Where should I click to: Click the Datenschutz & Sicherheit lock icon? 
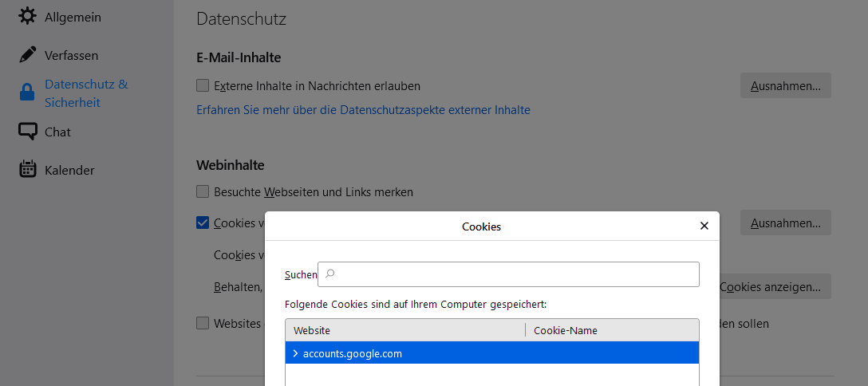pos(27,93)
